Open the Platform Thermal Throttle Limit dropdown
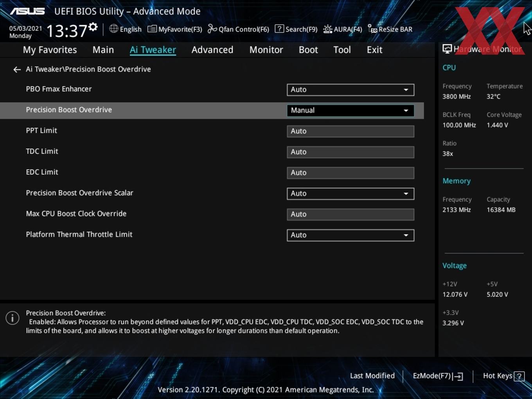This screenshot has height=399, width=532. (x=350, y=235)
